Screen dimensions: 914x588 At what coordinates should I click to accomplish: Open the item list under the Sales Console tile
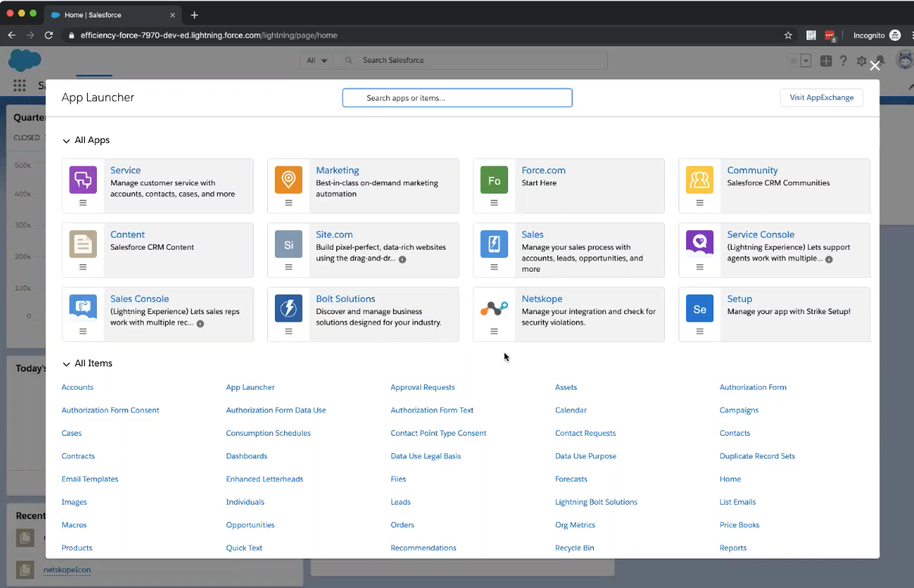[x=83, y=331]
